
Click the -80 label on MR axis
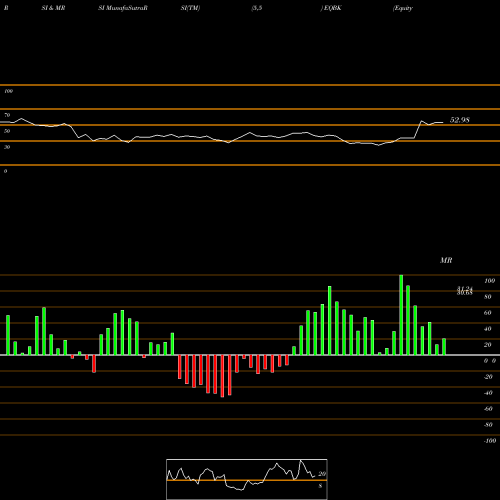(488, 425)
